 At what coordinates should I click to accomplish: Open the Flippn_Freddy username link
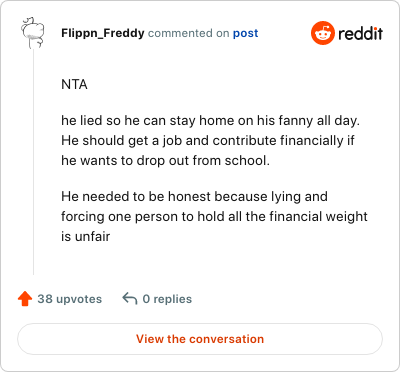(x=103, y=33)
